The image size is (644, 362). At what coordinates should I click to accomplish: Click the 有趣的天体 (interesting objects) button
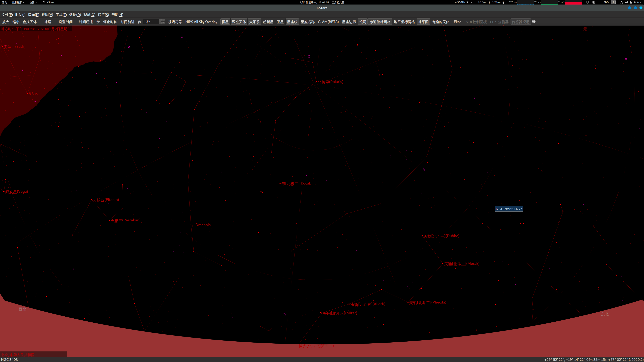441,22
